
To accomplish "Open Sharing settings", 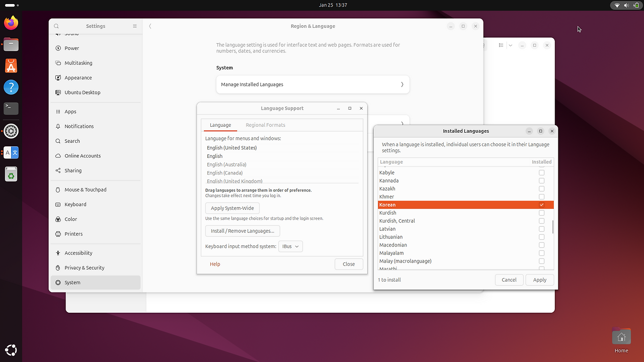I will tap(96, 170).
